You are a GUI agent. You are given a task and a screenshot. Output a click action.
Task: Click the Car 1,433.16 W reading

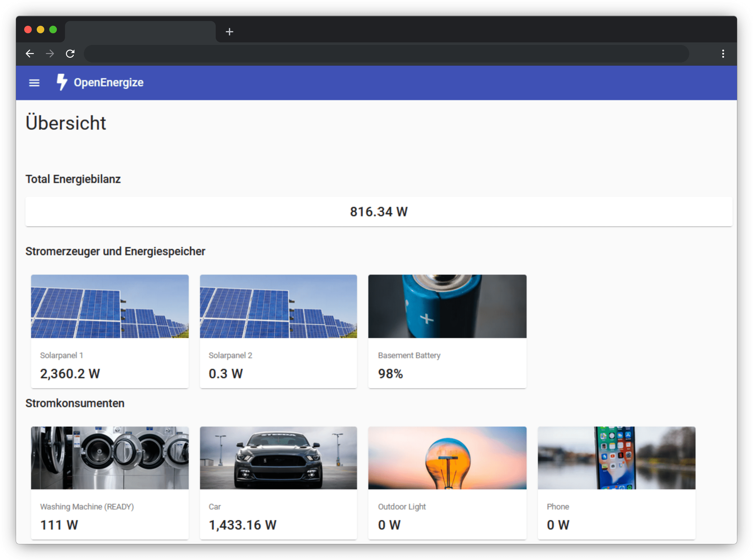pyautogui.click(x=242, y=525)
